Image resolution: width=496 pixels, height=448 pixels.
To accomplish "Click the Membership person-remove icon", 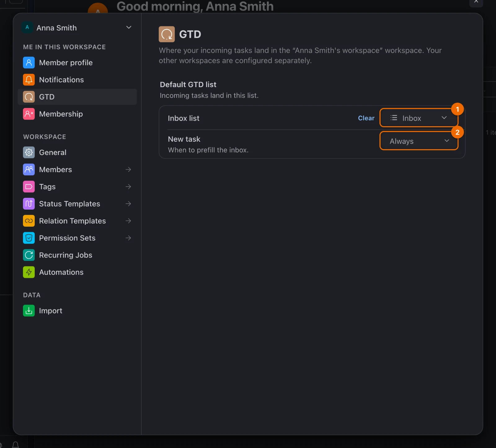I will (x=29, y=114).
